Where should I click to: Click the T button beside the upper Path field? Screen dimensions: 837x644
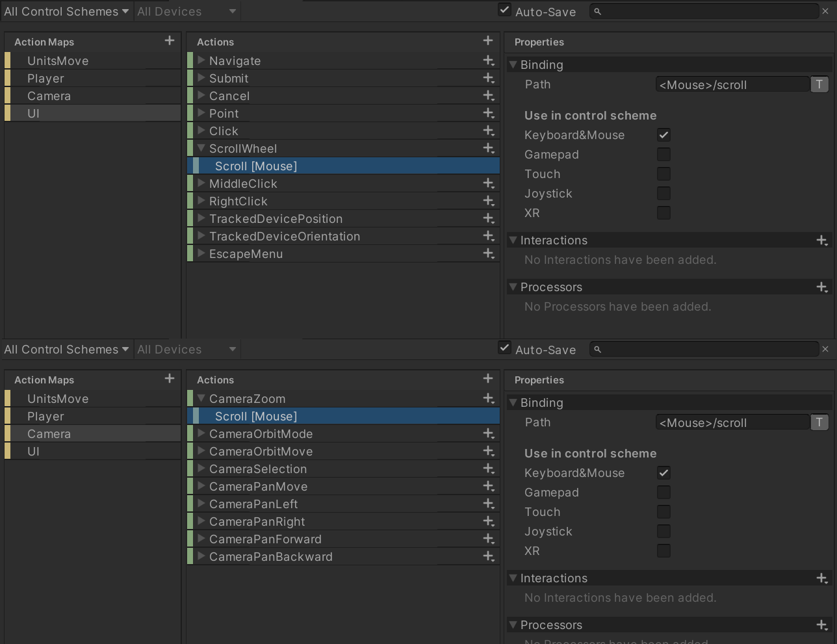click(x=819, y=84)
